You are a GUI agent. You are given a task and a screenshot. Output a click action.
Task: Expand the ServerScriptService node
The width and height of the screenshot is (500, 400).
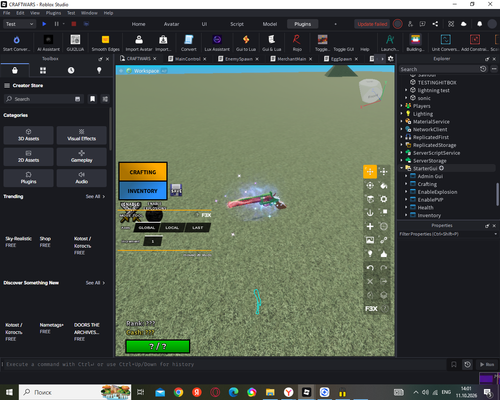(402, 153)
